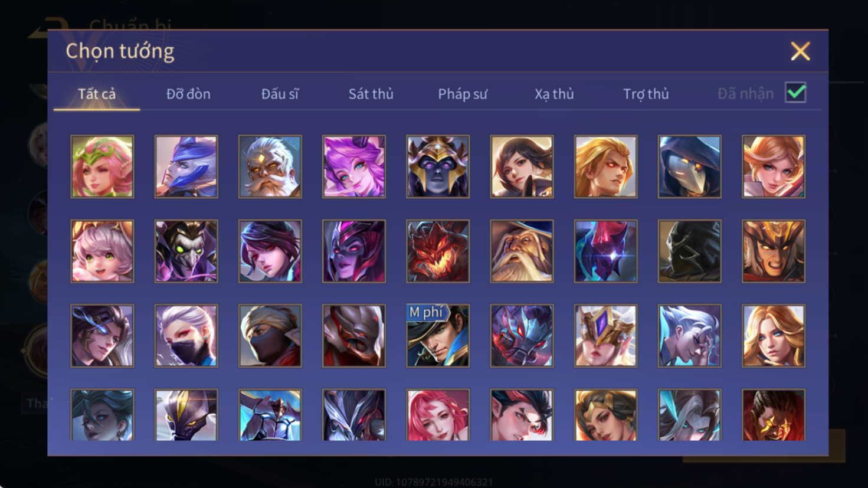Choose the white-bearded old warrior hero portrait

point(270,166)
